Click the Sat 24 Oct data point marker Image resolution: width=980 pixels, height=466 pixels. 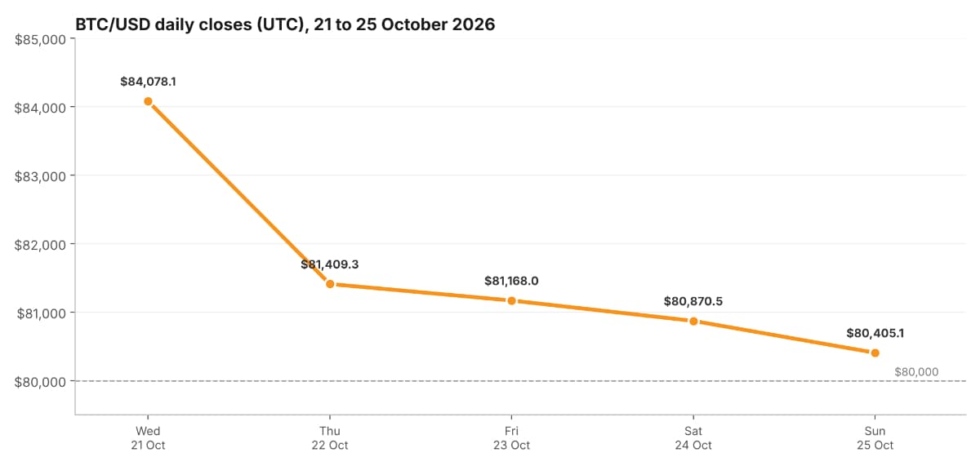point(693,321)
